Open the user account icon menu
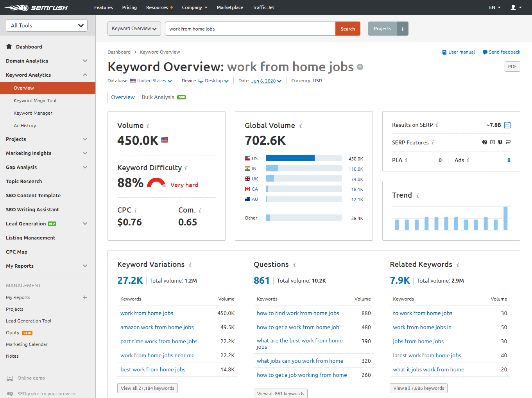The height and width of the screenshot is (398, 532). pos(516,7)
